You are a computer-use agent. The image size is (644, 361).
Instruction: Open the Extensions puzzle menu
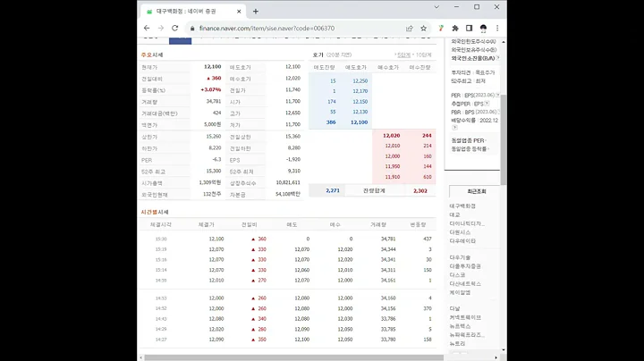tap(455, 29)
